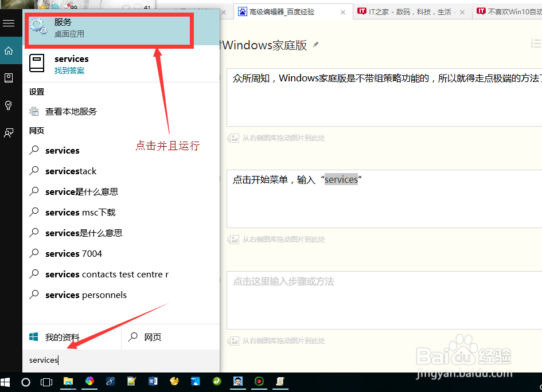Viewport: 542px width, 392px height.
Task: Click the list icon at the editor top right
Action: pos(536,42)
